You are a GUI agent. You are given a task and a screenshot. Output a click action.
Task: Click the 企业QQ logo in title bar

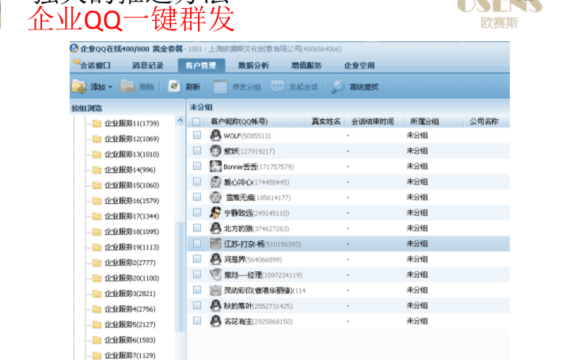(75, 48)
